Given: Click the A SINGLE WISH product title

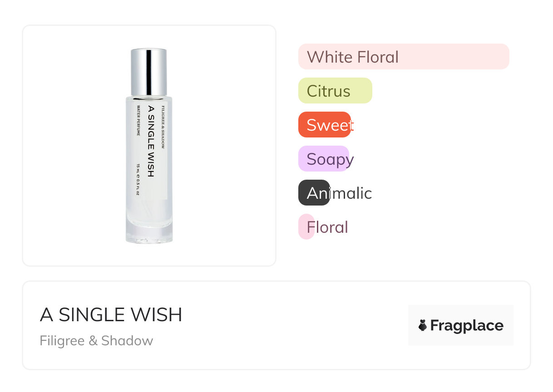Looking at the screenshot, I should (x=111, y=315).
